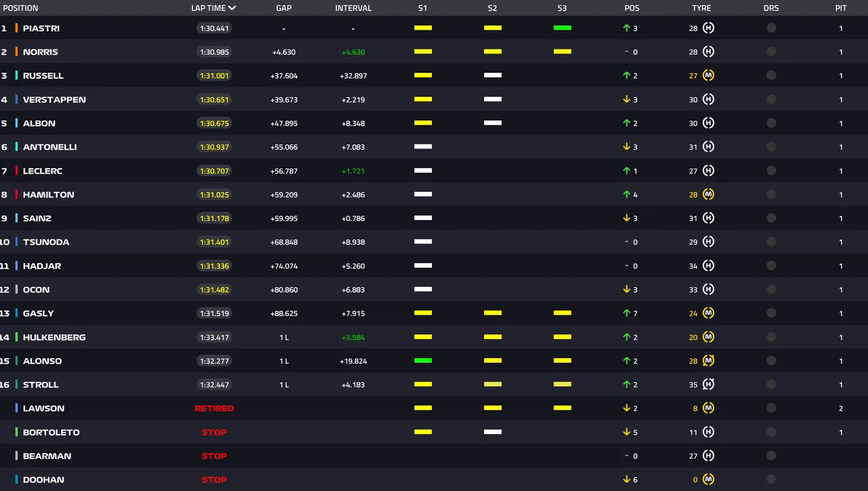
Task: Click Leclerc's red team color bar
Action: tap(16, 170)
